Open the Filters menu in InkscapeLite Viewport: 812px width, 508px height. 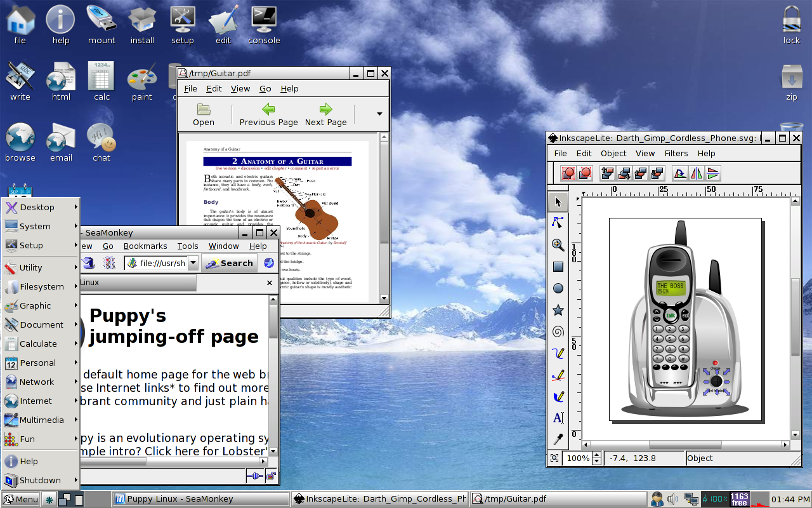[676, 153]
